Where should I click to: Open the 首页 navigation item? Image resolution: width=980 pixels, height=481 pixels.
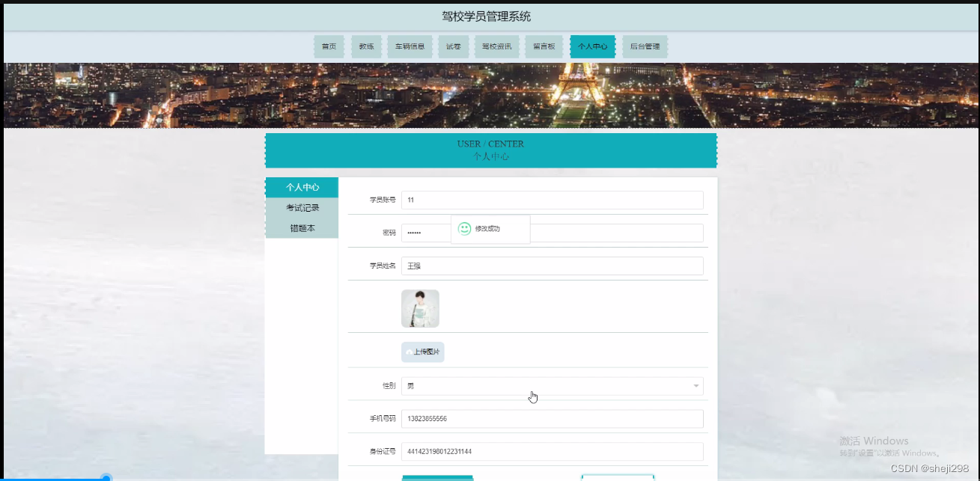tap(329, 46)
